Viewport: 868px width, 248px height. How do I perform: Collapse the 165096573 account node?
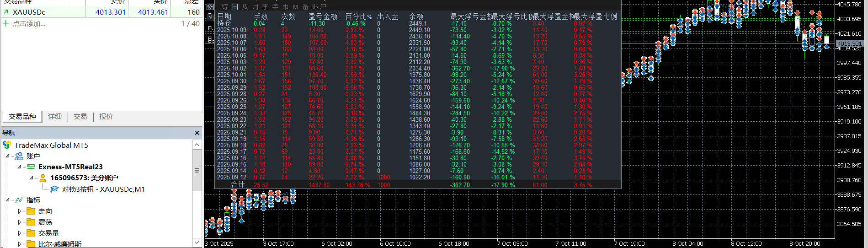tap(32, 178)
